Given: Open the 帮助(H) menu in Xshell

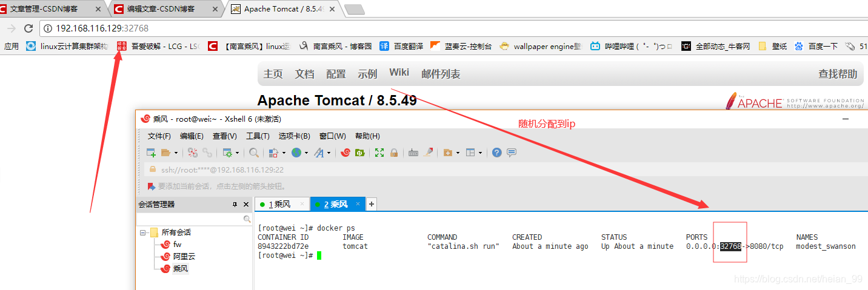Looking at the screenshot, I should (x=367, y=136).
